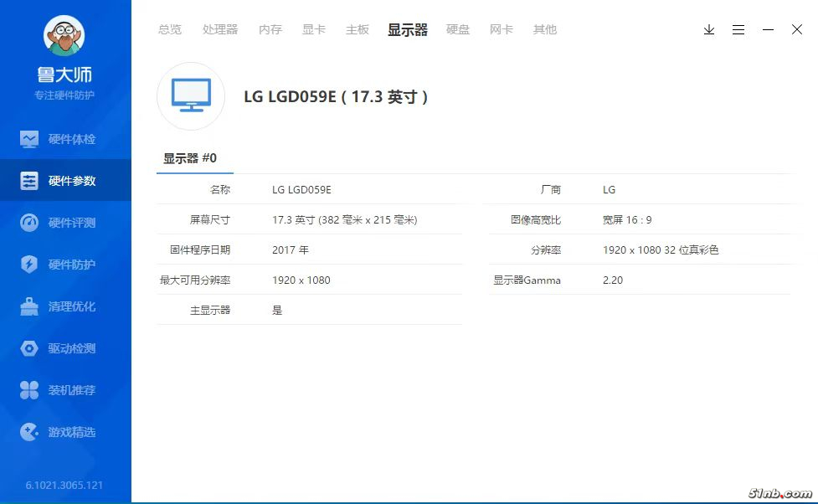Switch to the 处理器 processor tab
Viewport: 818px width, 504px height.
[x=220, y=29]
